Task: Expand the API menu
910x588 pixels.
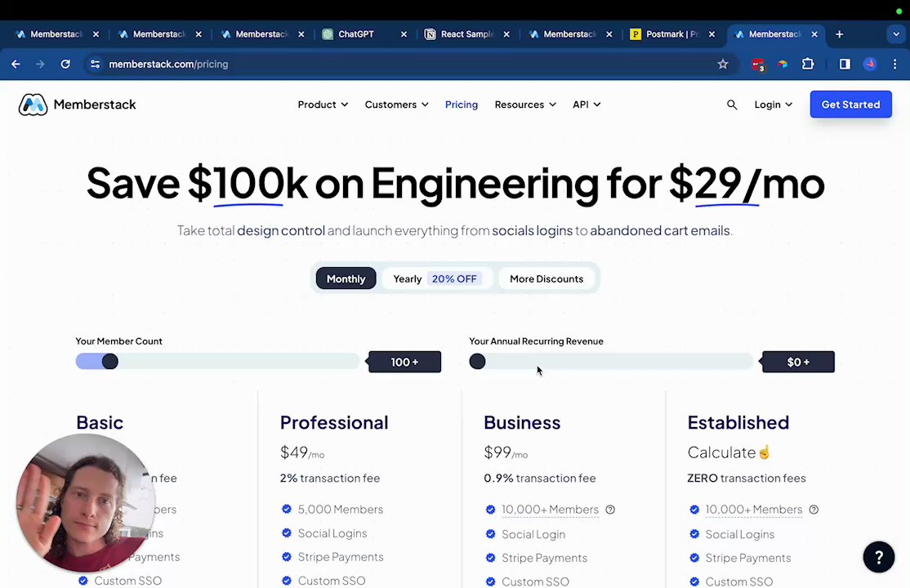Action: click(x=587, y=105)
